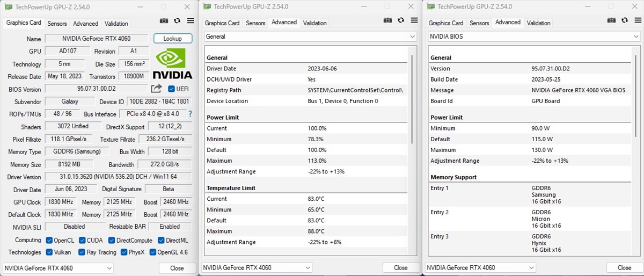Switch to Sensors tab in left window
Viewport: 644px width, 276px height.
pos(57,24)
